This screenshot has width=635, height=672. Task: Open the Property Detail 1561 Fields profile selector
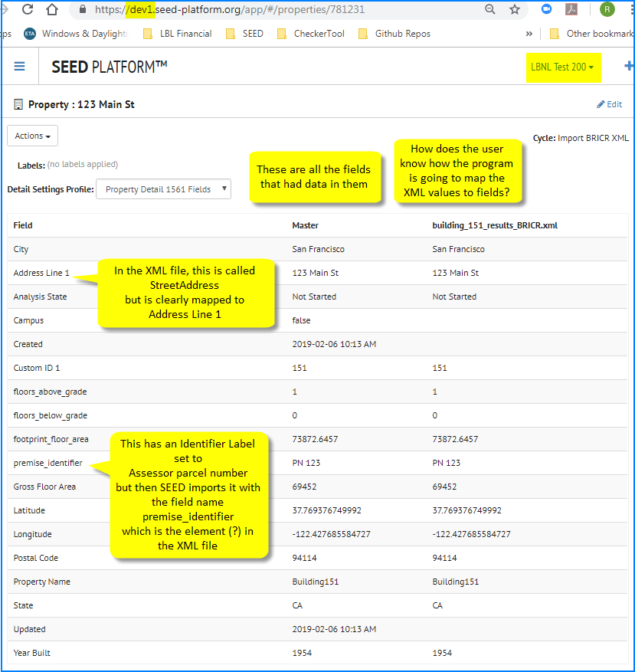click(163, 189)
